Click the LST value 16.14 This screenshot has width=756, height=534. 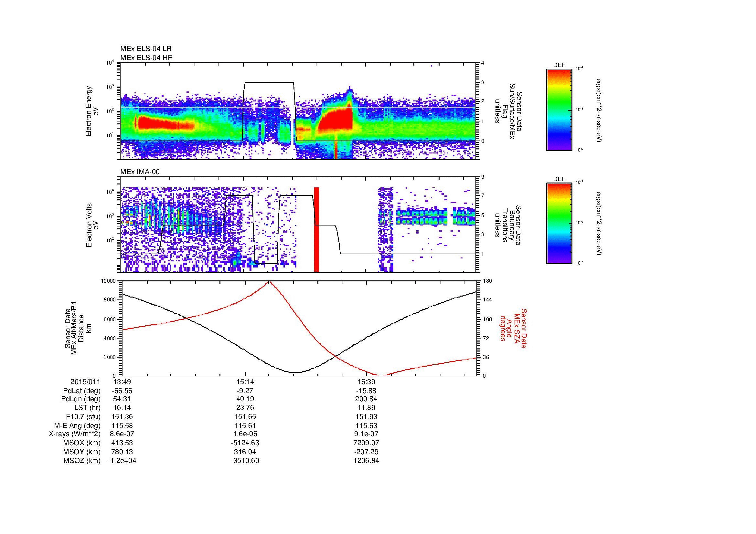122,408
